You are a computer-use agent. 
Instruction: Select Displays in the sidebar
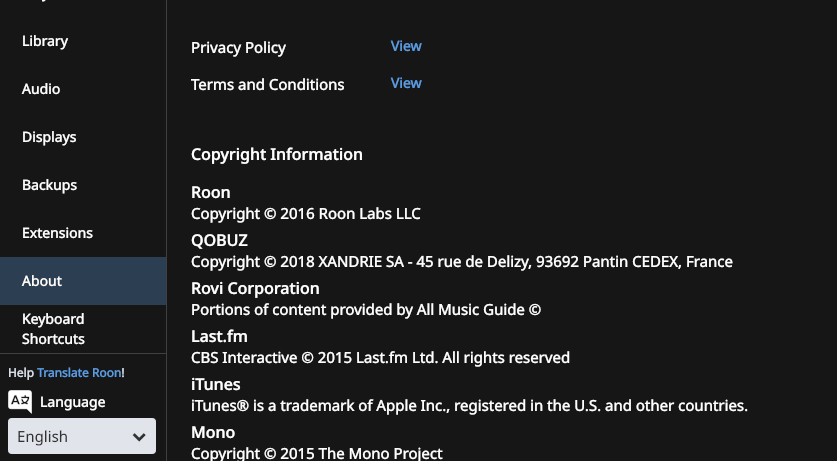point(49,137)
